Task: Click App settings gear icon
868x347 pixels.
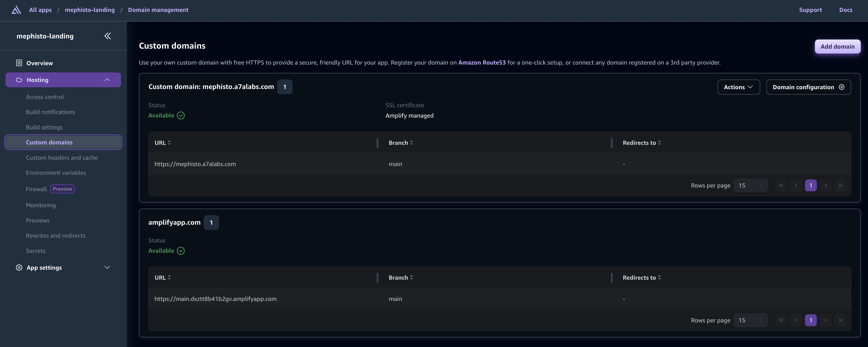Action: (x=19, y=268)
